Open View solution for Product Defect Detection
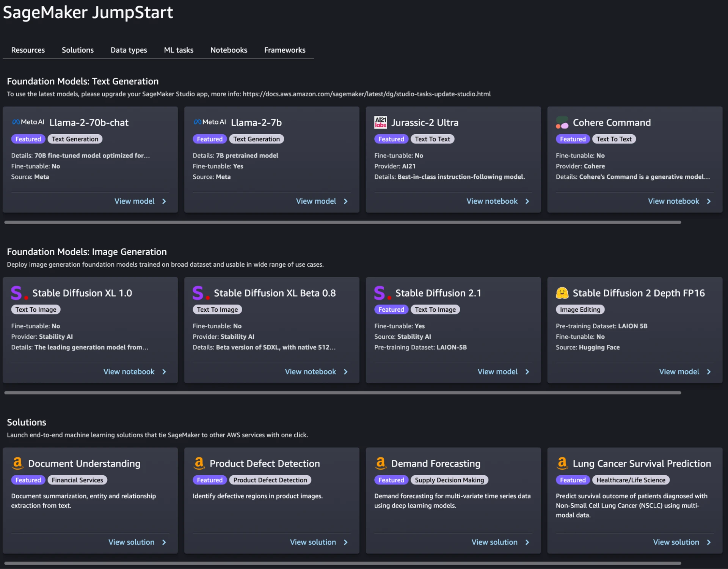The width and height of the screenshot is (728, 569). click(x=313, y=542)
